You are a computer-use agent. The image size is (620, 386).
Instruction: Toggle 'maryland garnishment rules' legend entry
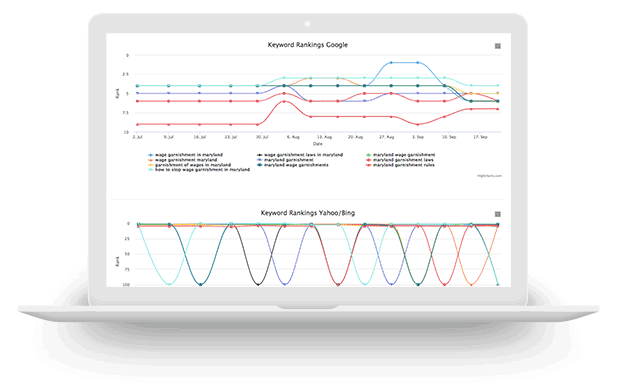click(400, 165)
